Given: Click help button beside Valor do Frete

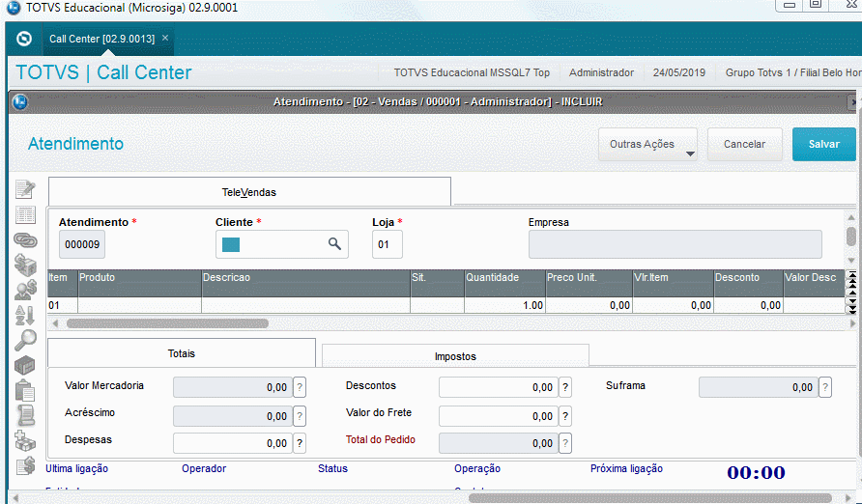Looking at the screenshot, I should (x=565, y=416).
